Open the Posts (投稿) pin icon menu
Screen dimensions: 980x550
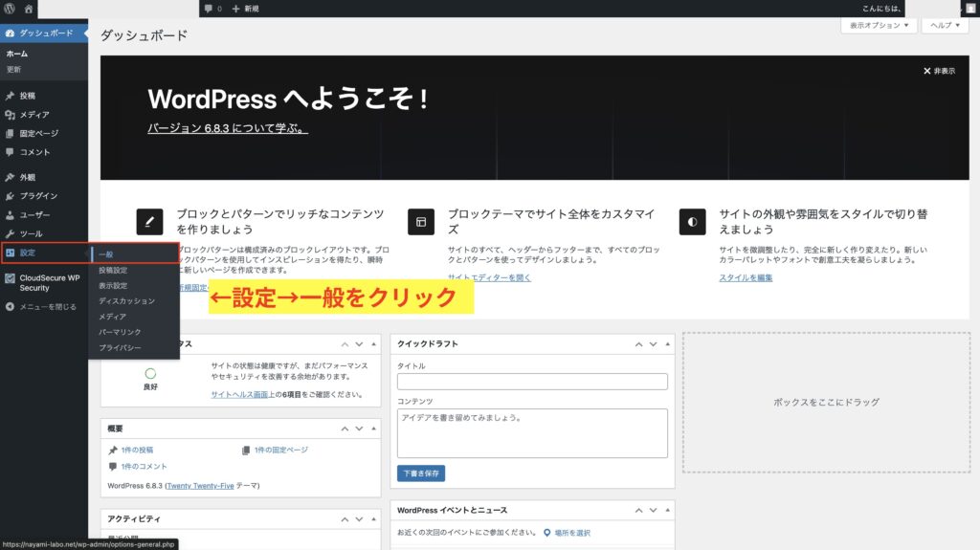point(10,96)
